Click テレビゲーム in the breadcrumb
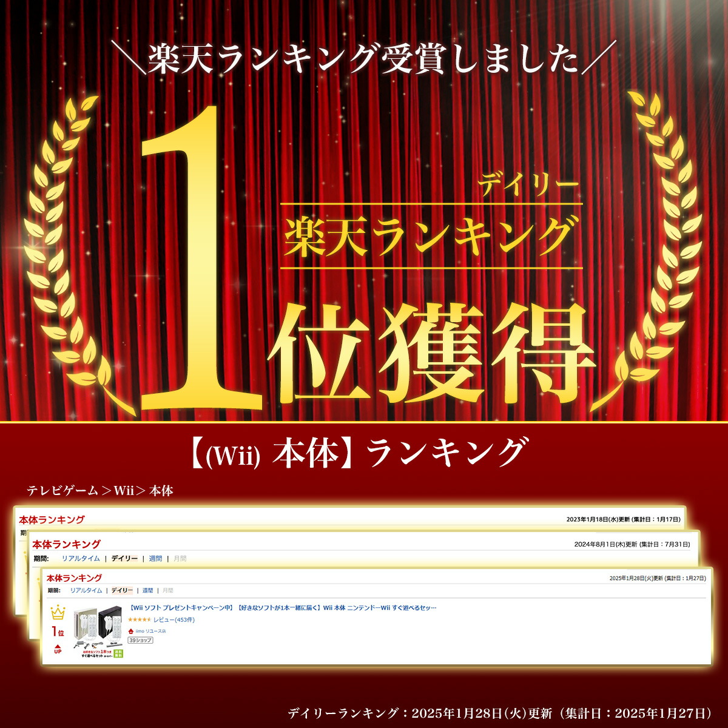Screen dimensions: 728x728 (x=62, y=491)
